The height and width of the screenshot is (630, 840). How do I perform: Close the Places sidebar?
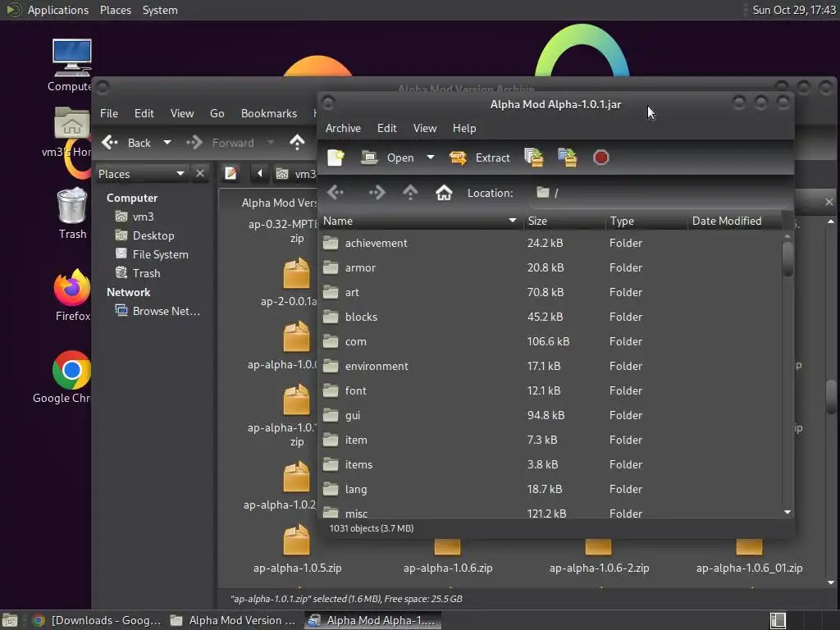pyautogui.click(x=200, y=174)
